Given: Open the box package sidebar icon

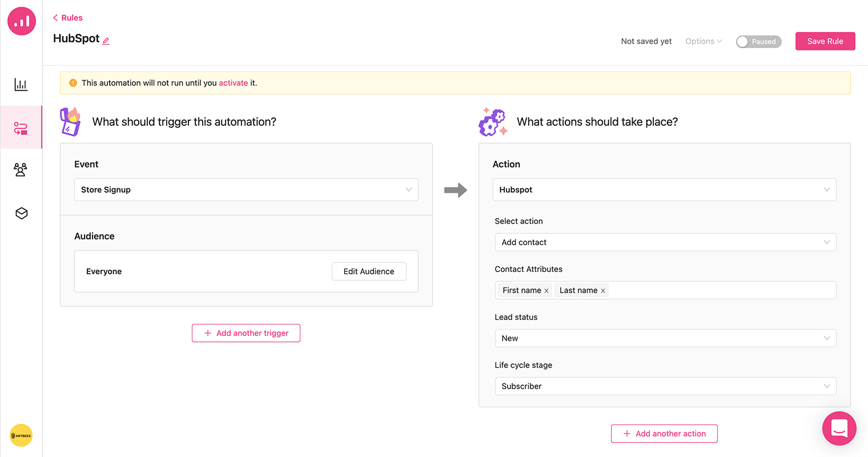Looking at the screenshot, I should tap(21, 213).
